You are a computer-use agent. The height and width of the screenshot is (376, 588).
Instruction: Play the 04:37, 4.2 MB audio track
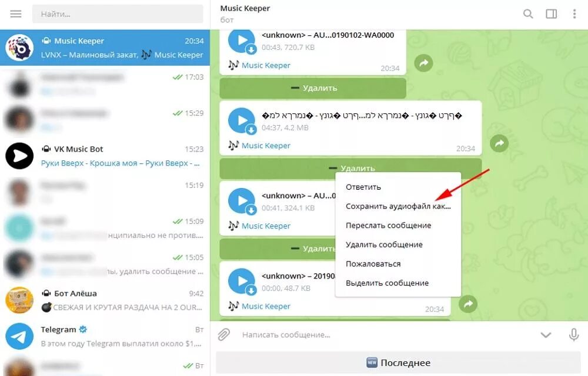[x=242, y=120]
